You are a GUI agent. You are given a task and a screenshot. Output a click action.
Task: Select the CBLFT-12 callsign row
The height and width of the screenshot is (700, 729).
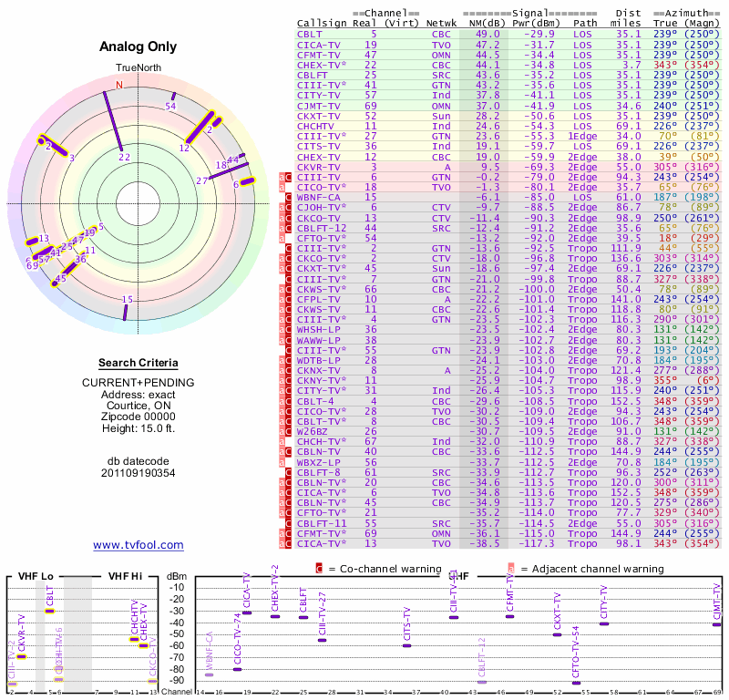click(322, 228)
